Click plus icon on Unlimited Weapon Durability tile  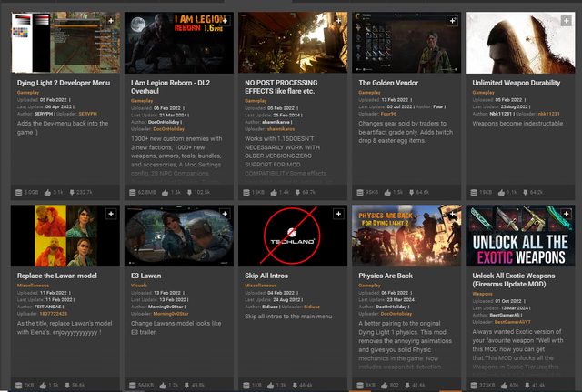[x=567, y=20]
